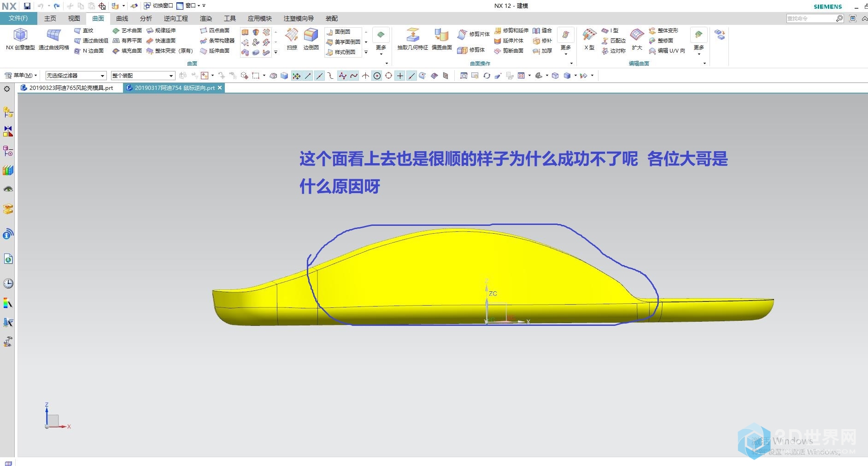This screenshot has width=868, height=466.
Task: Open the 整个装配 selection scope dropdown
Action: [143, 76]
